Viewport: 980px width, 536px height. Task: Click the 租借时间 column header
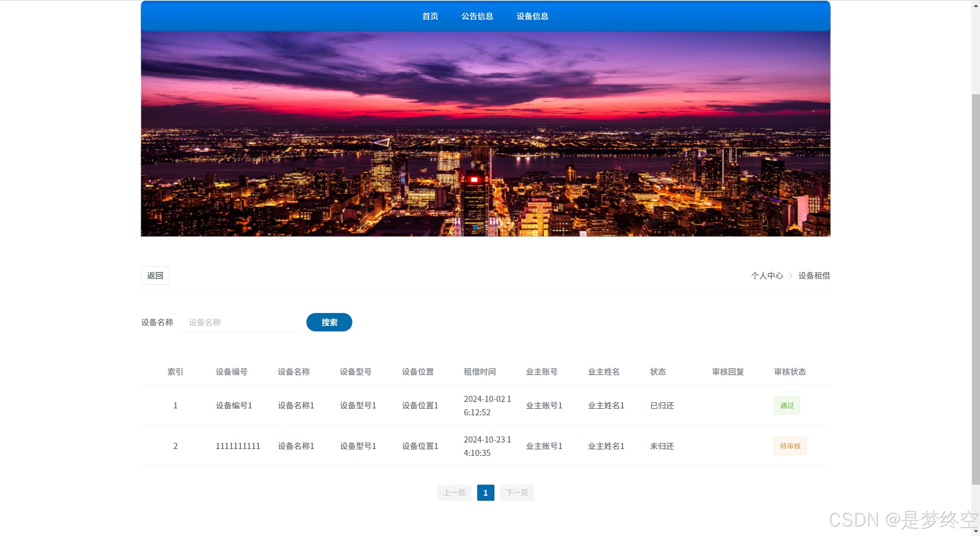(479, 372)
